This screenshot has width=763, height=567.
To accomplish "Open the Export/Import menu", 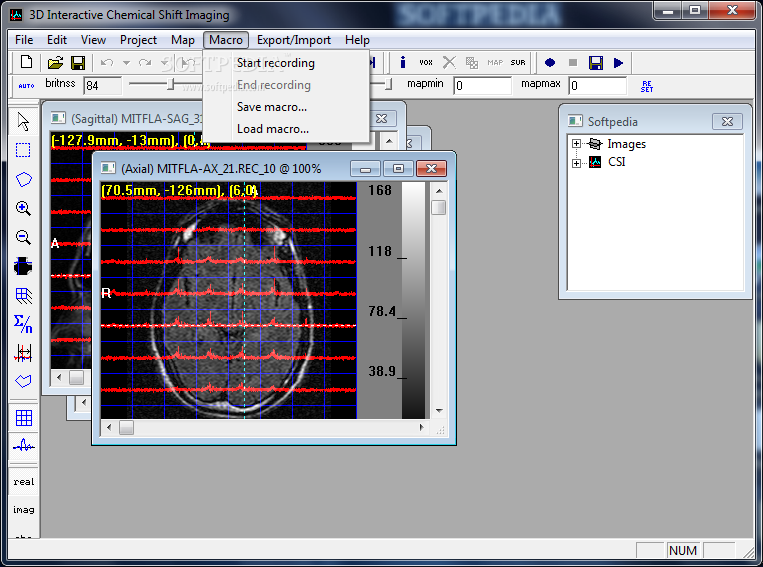I will tap(293, 40).
